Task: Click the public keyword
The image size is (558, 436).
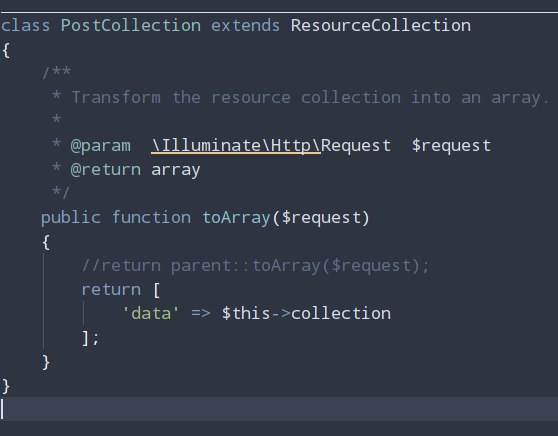Action: coord(71,218)
